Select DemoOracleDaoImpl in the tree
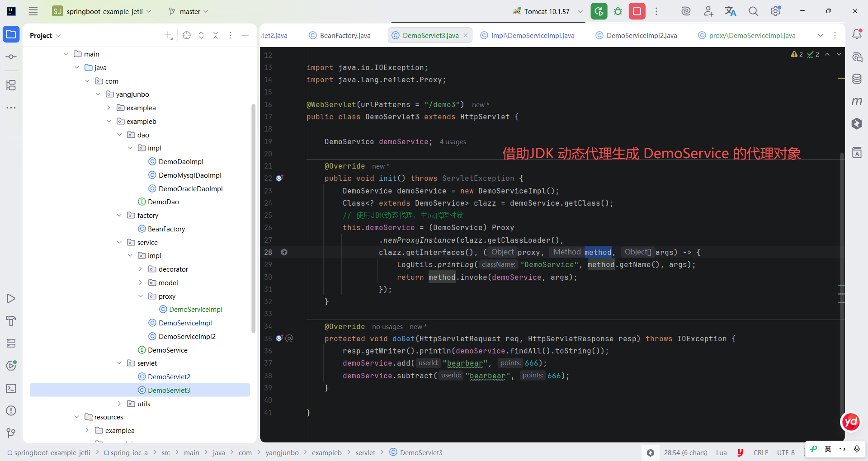 click(x=185, y=188)
